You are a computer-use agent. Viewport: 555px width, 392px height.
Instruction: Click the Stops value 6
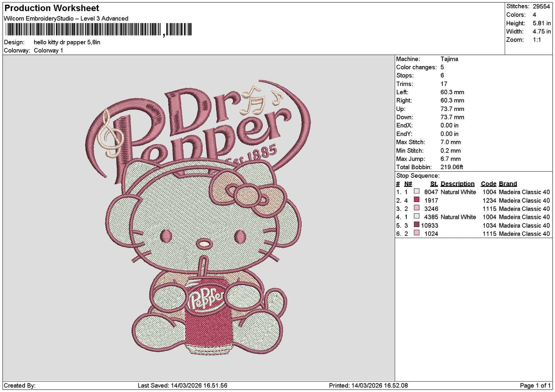click(x=442, y=76)
